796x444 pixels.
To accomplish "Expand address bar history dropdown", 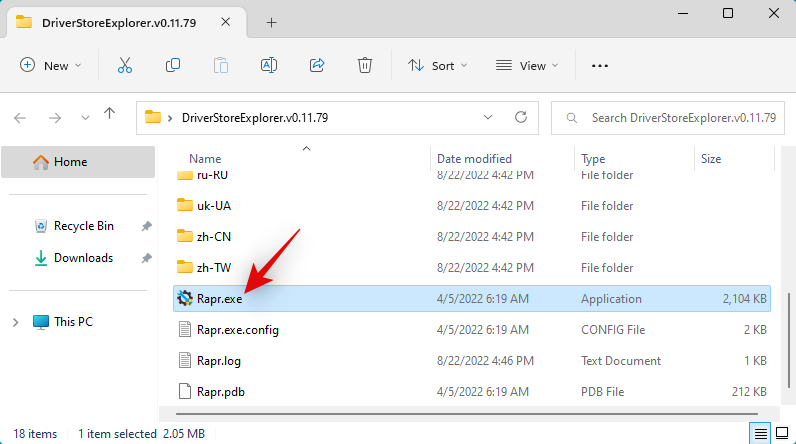I will tap(488, 117).
